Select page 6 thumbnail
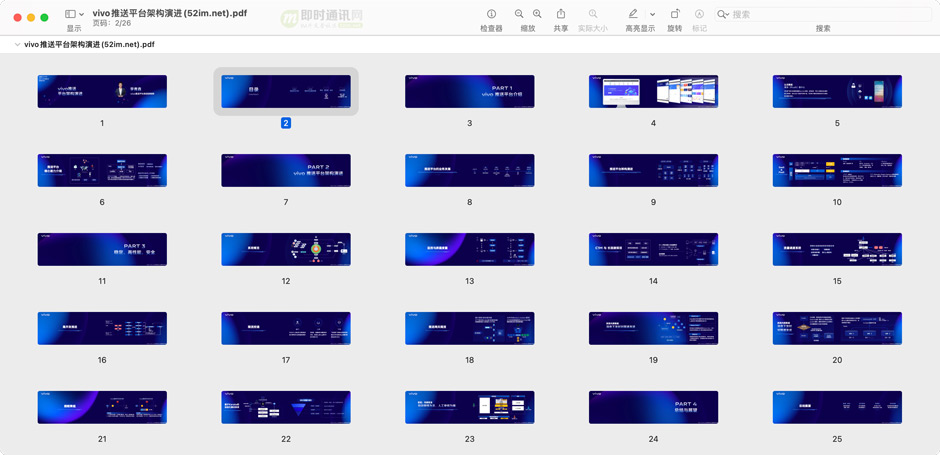Viewport: 940px width, 455px height. click(102, 170)
